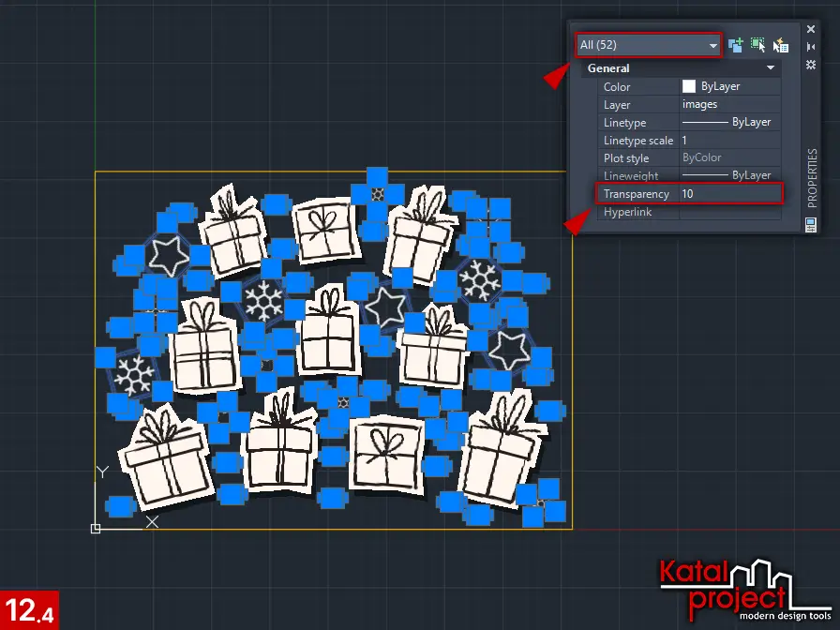This screenshot has width=840, height=630.
Task: Click the Transparency value field showing 10
Action: tap(729, 194)
